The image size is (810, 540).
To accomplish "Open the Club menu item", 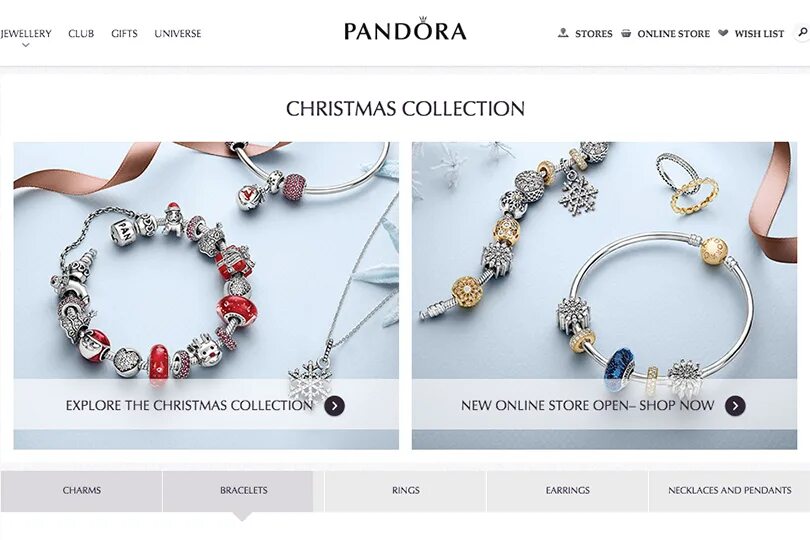I will point(81,34).
